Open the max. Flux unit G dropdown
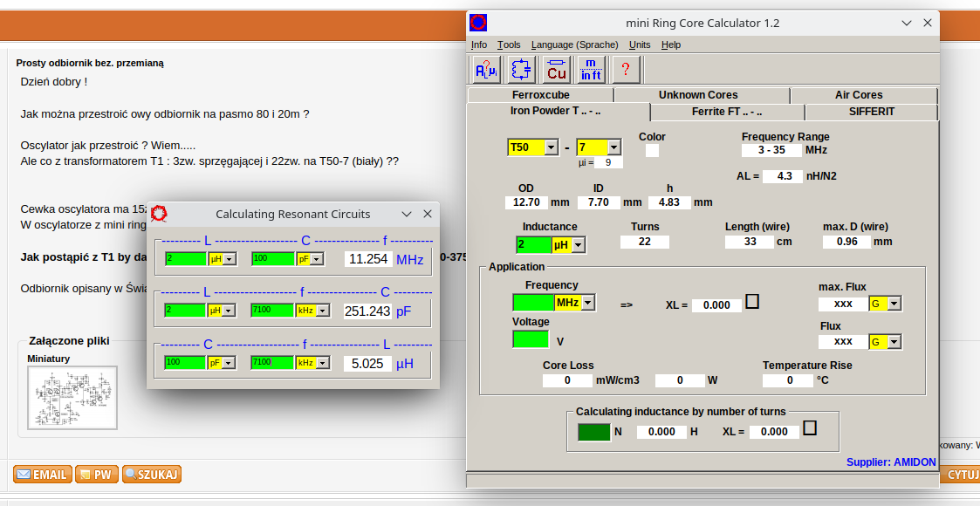Viewport: 980px width, 506px height. tap(894, 304)
